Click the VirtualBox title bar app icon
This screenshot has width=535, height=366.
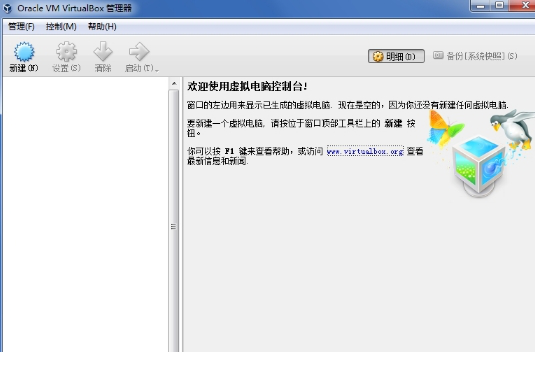8,8
